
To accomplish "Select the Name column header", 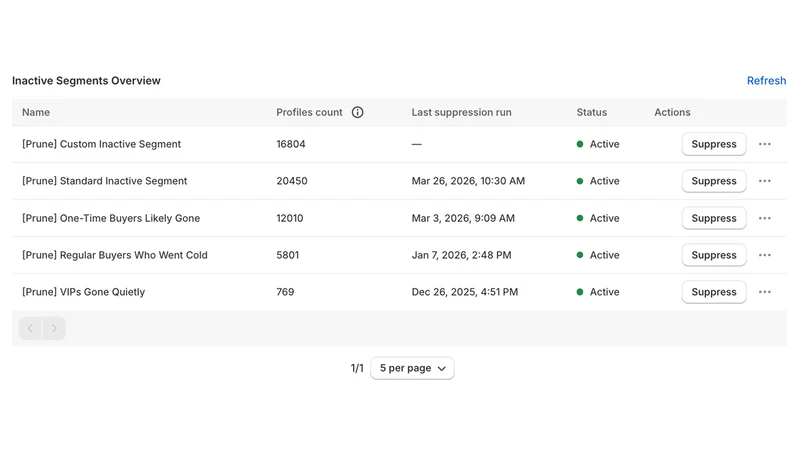I will click(36, 112).
